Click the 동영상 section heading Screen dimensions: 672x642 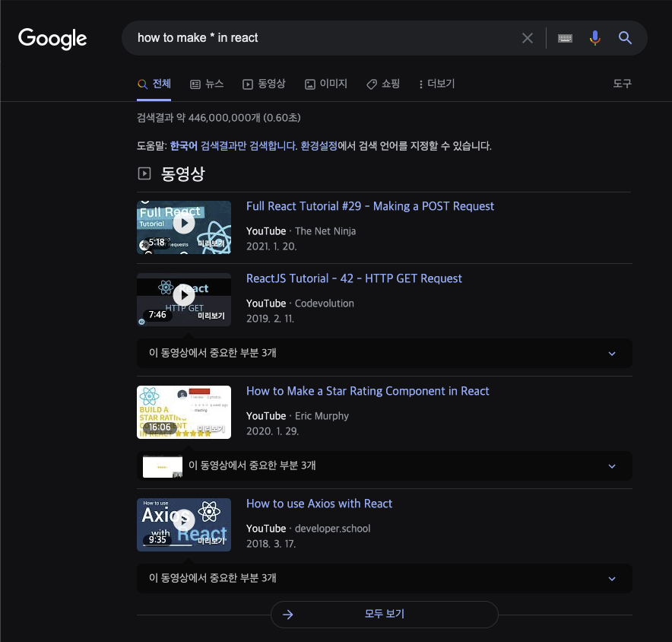tap(183, 173)
